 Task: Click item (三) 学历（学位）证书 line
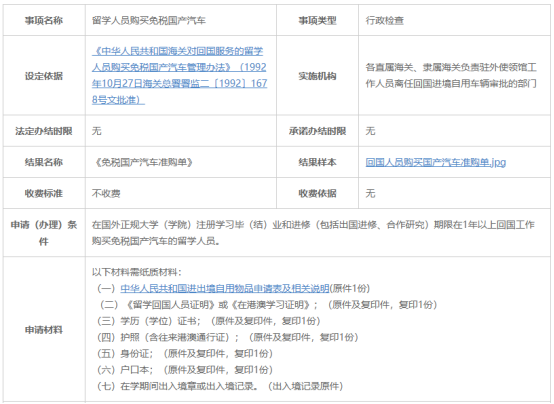208,321
